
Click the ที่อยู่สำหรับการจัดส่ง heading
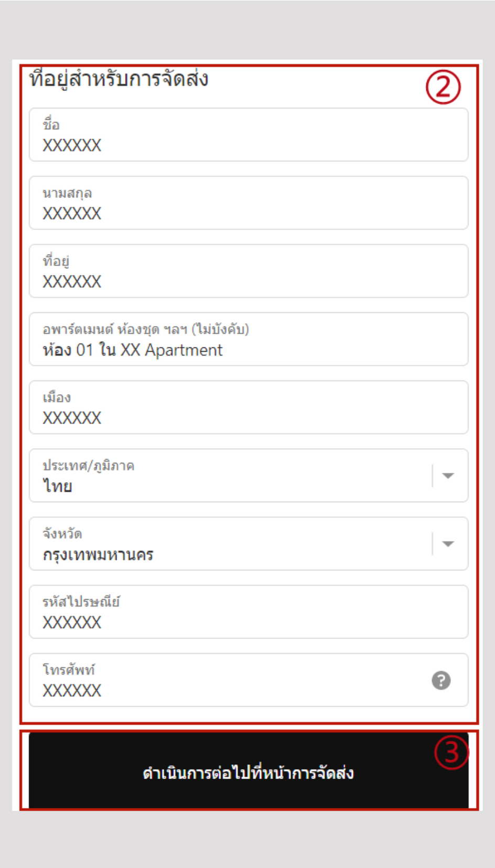coord(119,79)
